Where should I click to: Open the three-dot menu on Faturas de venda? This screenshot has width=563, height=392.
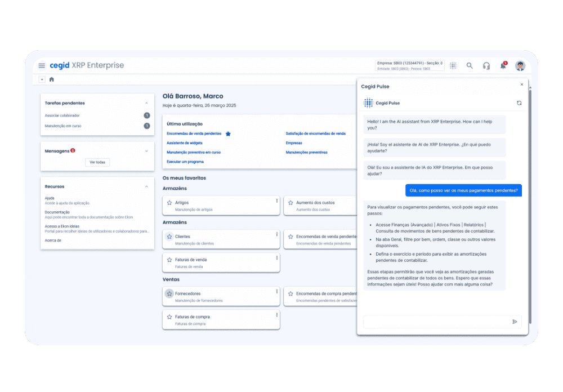click(x=276, y=258)
